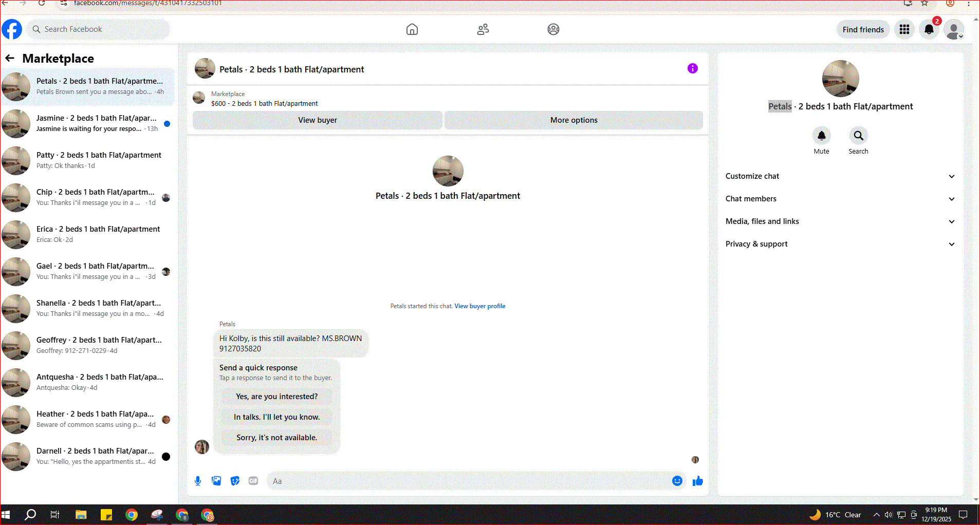Image resolution: width=980 pixels, height=525 pixels.
Task: Click the Marketplace back arrow
Action: click(10, 58)
